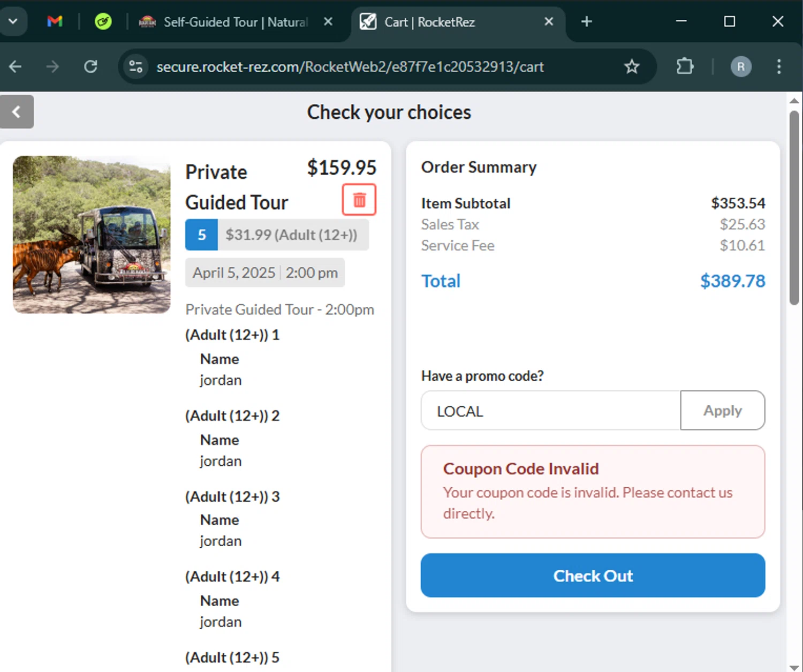This screenshot has width=803, height=672.
Task: Open the pinned green circle tab
Action: (103, 21)
